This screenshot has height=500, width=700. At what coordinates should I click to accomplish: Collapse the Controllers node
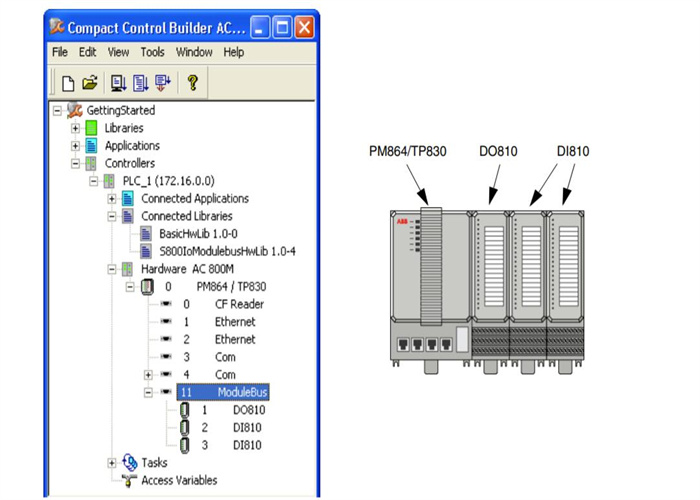pyautogui.click(x=75, y=163)
